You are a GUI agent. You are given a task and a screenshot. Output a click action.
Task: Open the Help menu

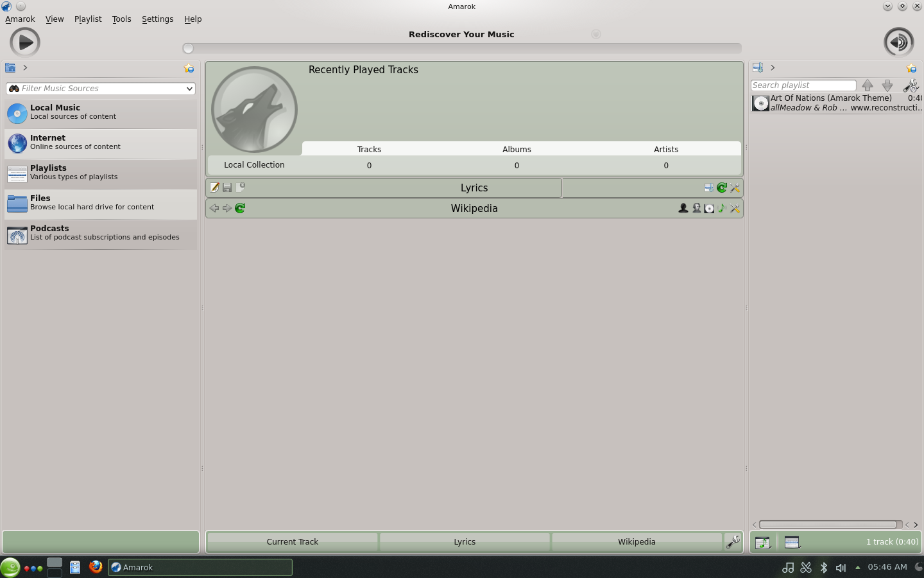coord(193,19)
